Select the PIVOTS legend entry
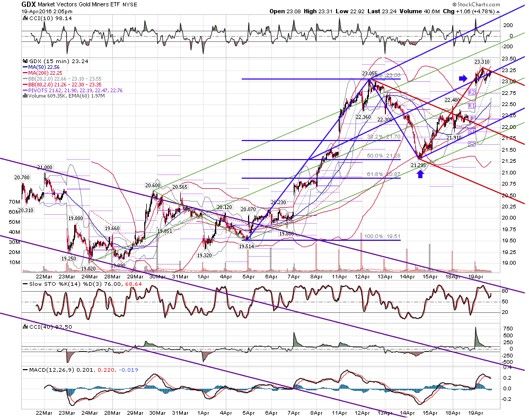Viewport: 529px width, 420px height. [x=73, y=90]
